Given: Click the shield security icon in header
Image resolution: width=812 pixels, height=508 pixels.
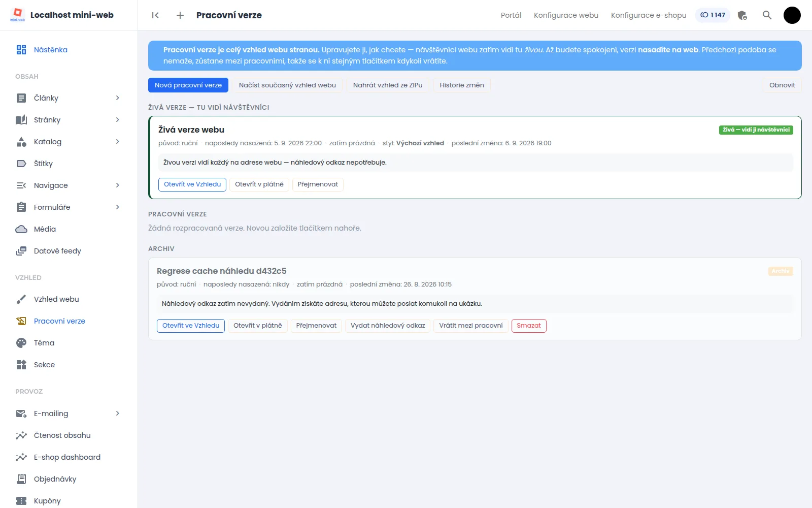Looking at the screenshot, I should point(742,15).
